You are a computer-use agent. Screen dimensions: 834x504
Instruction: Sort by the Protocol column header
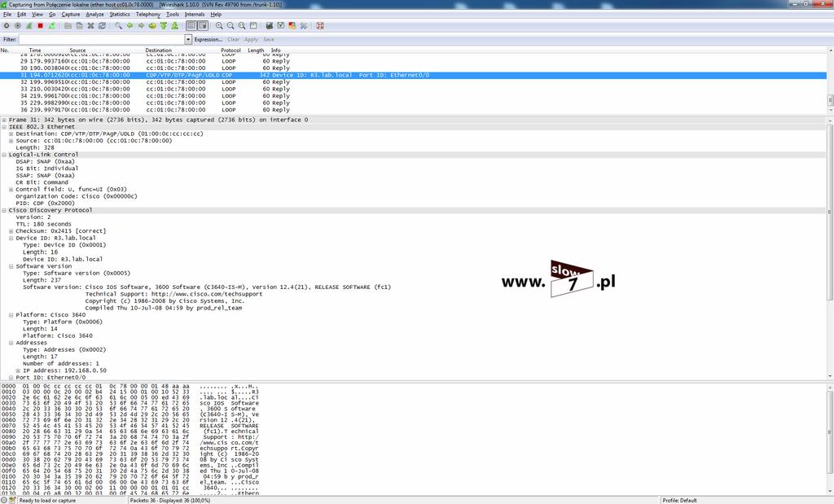click(230, 50)
